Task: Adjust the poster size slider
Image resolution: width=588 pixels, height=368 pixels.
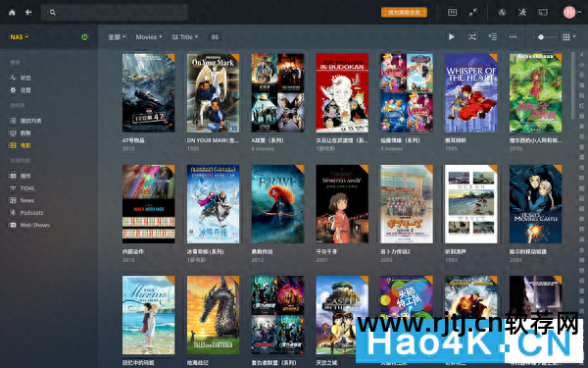Action: point(546,37)
